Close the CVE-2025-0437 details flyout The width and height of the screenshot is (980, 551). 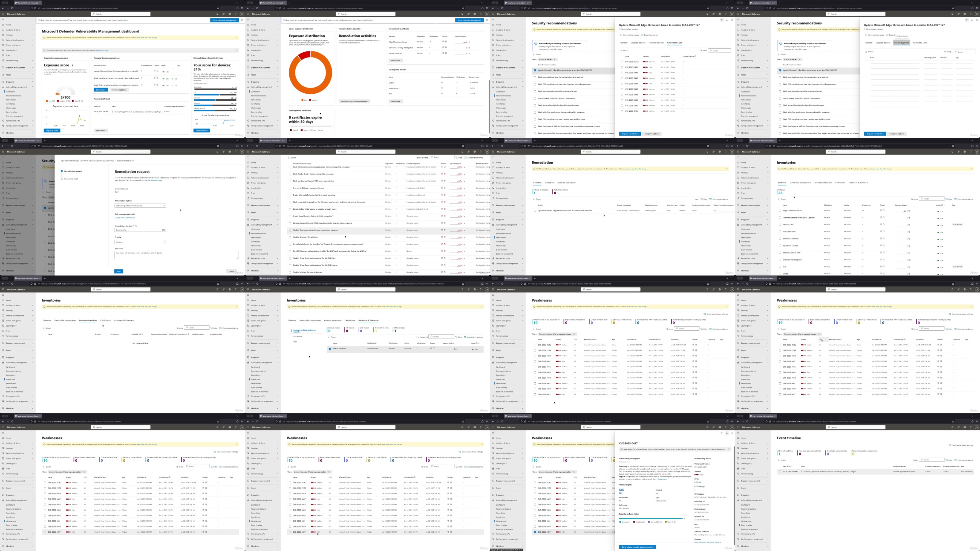click(x=732, y=433)
